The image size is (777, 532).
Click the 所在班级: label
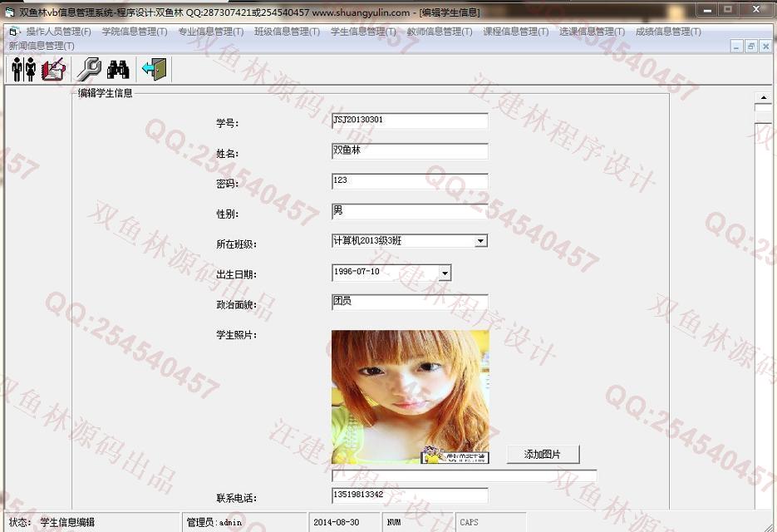(236, 244)
